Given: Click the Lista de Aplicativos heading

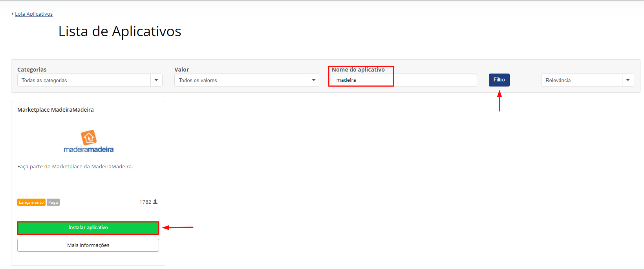Looking at the screenshot, I should click(x=120, y=31).
